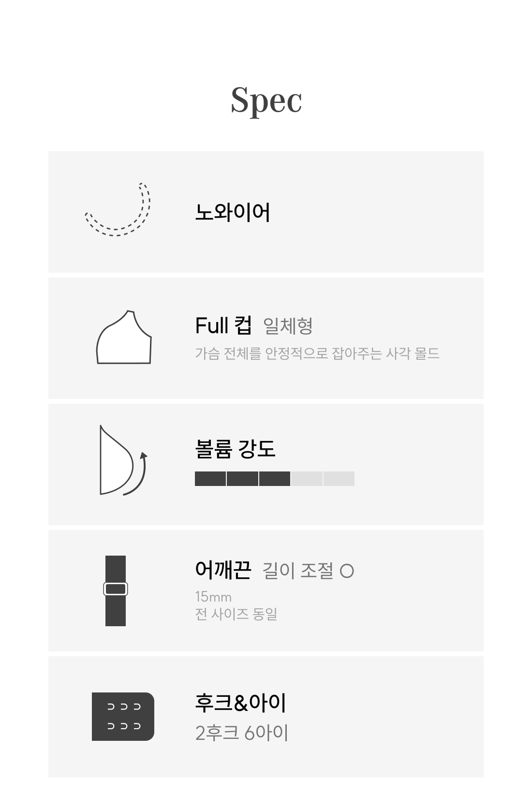Click the Spec heading

pyautogui.click(x=266, y=100)
